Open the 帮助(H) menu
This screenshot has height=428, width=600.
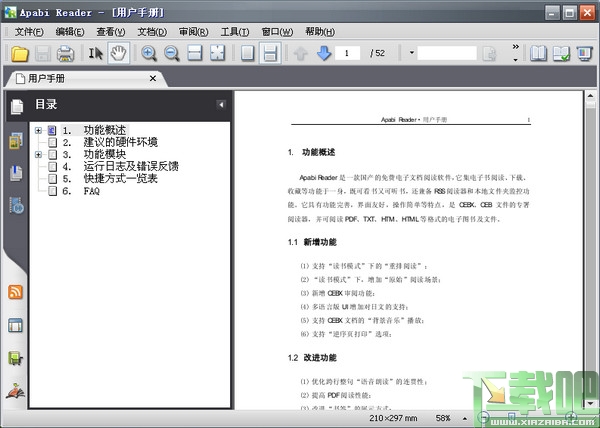[x=320, y=32]
